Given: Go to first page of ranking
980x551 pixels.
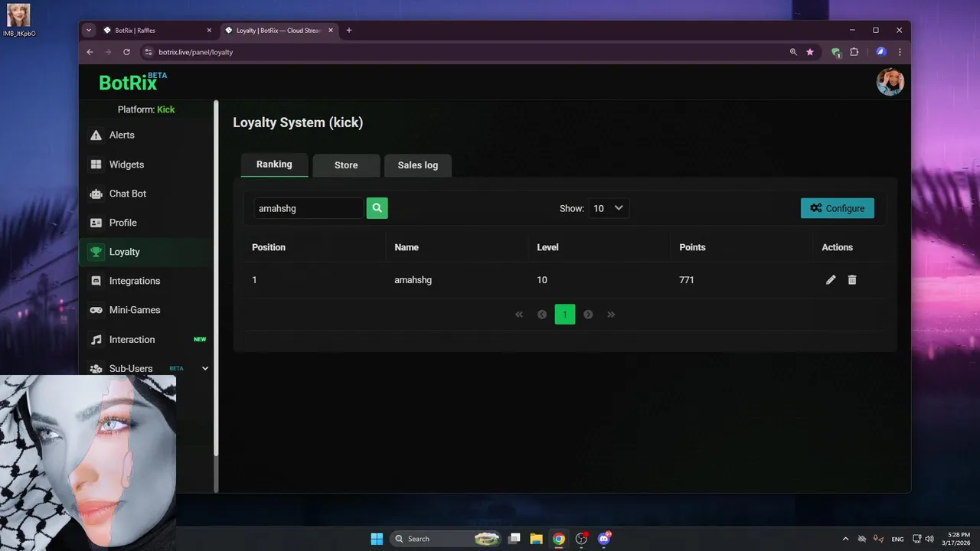Looking at the screenshot, I should pos(519,315).
